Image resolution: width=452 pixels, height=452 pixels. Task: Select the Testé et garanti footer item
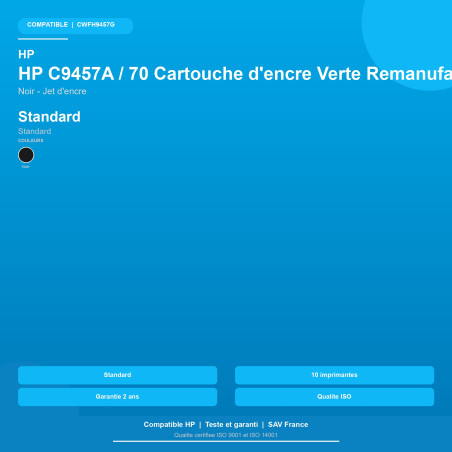tap(232, 425)
